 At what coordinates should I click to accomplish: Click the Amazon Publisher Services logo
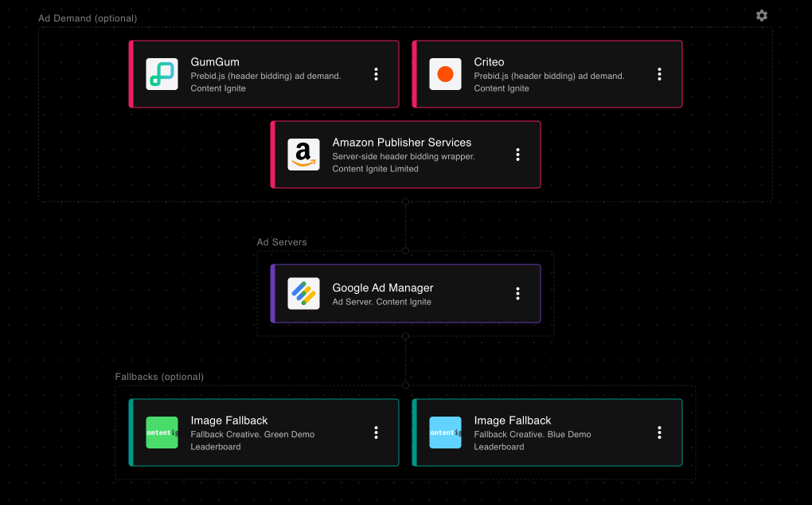tap(303, 155)
